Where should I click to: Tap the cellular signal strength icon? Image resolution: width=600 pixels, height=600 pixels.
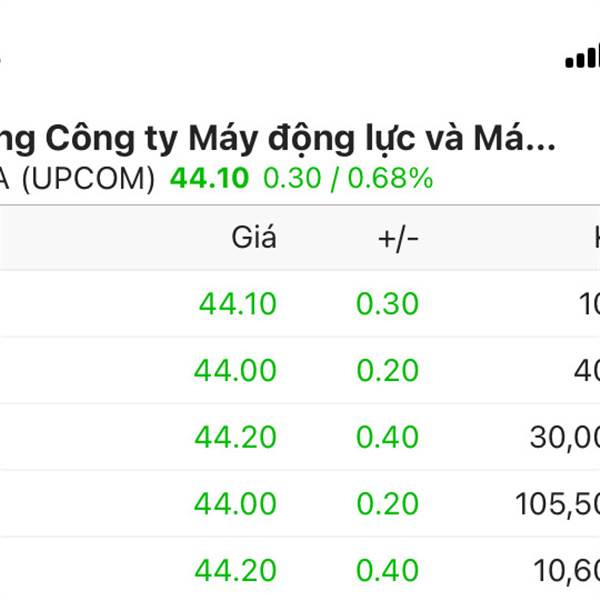click(x=582, y=56)
